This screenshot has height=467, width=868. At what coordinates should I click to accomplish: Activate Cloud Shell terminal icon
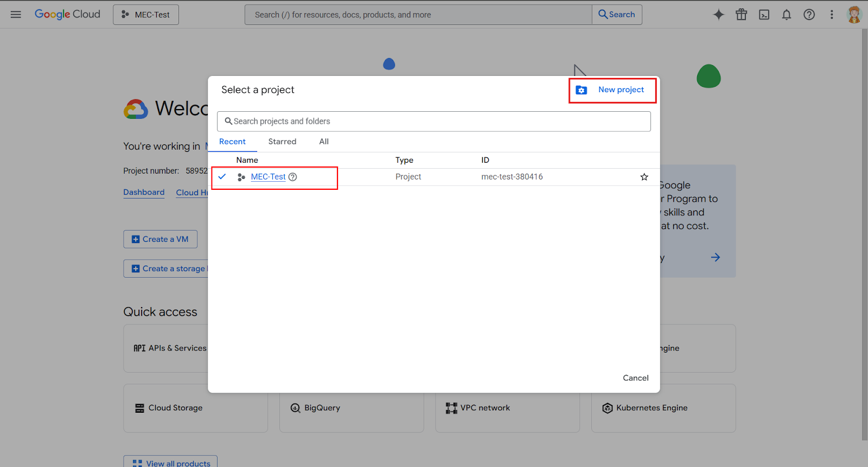764,15
